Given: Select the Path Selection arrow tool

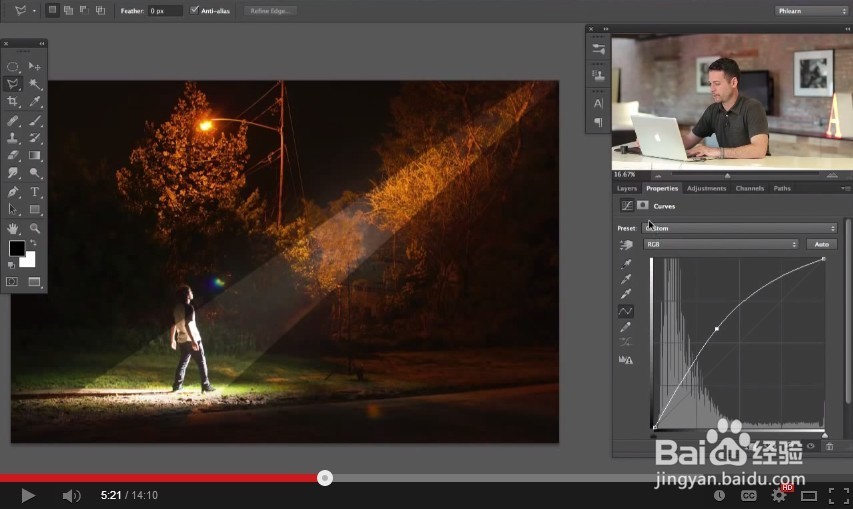Looking at the screenshot, I should coord(13,209).
